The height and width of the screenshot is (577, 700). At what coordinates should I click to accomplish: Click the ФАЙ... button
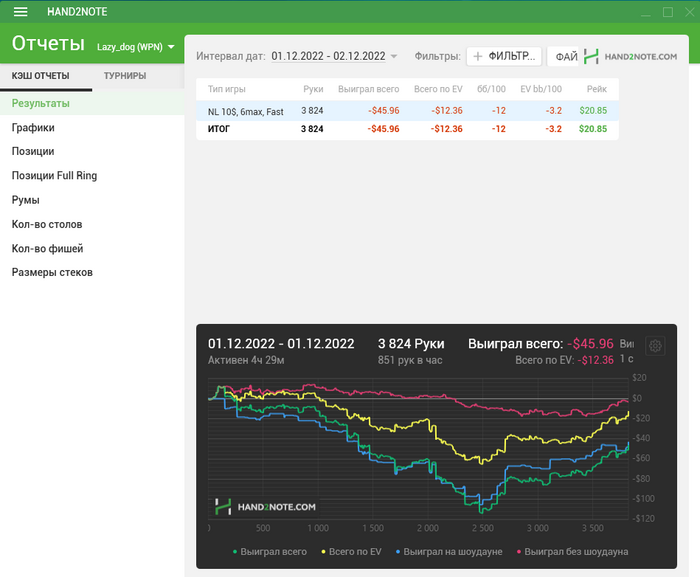click(x=563, y=56)
